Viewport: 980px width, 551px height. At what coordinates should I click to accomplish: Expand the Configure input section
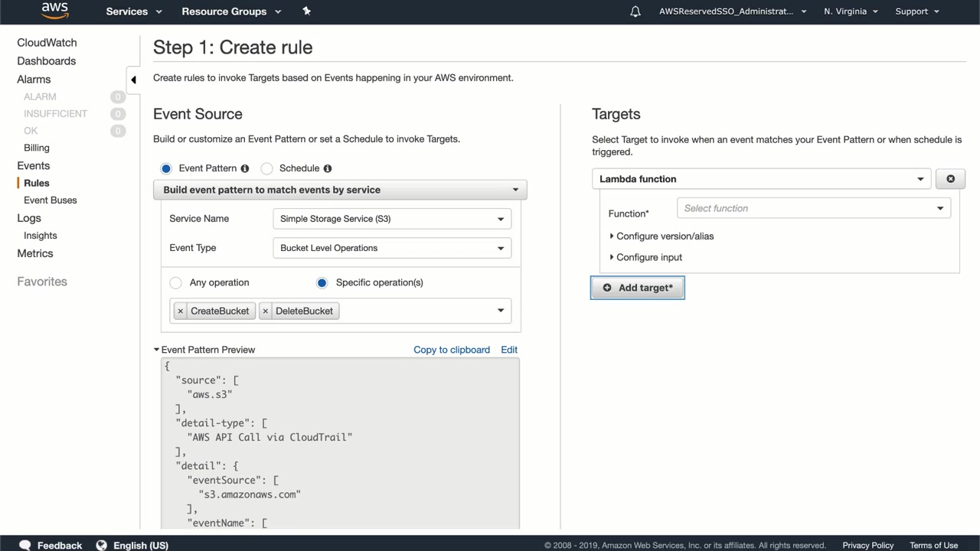pyautogui.click(x=648, y=257)
